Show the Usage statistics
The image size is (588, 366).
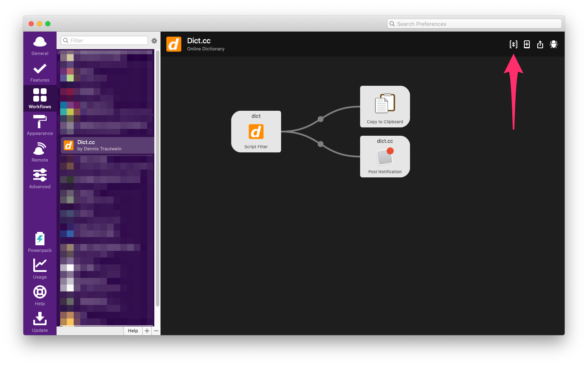[40, 269]
